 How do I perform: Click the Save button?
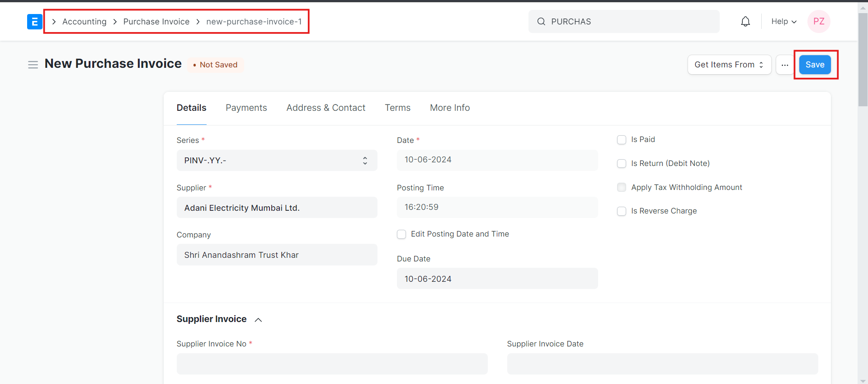pyautogui.click(x=815, y=65)
